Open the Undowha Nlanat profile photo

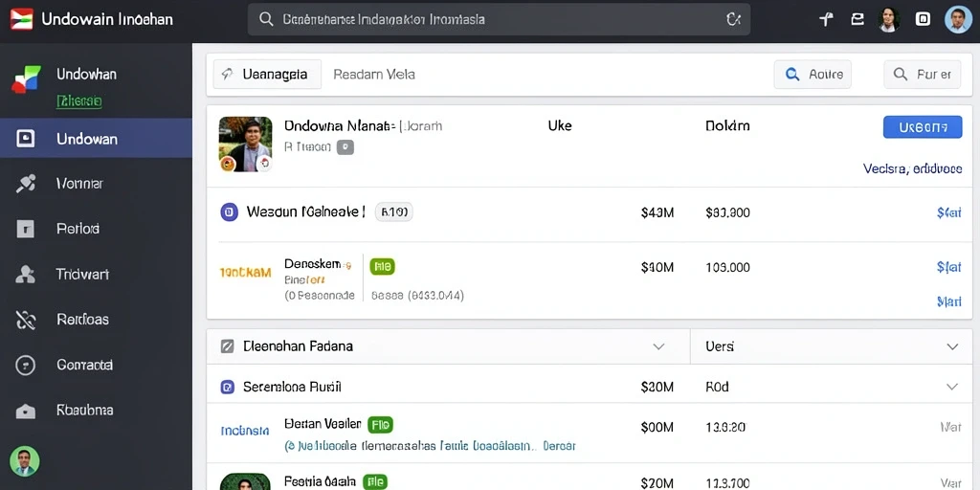click(245, 145)
